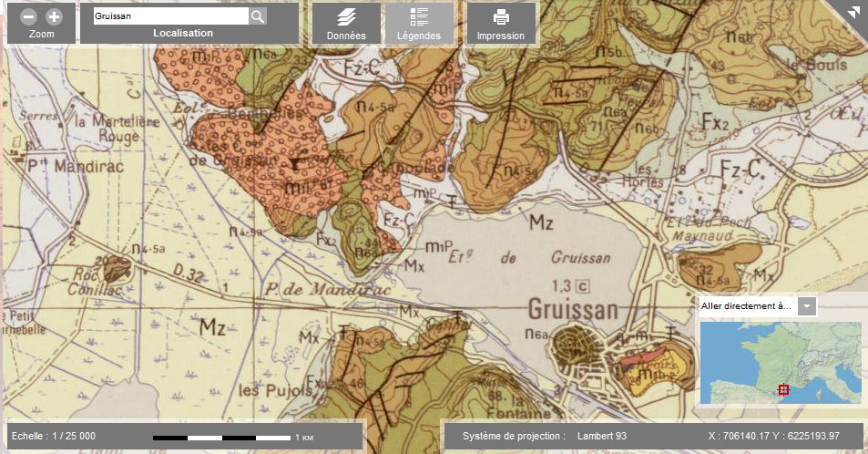Click the X Y coordinates readout
This screenshot has height=454, width=868.
[x=772, y=436]
